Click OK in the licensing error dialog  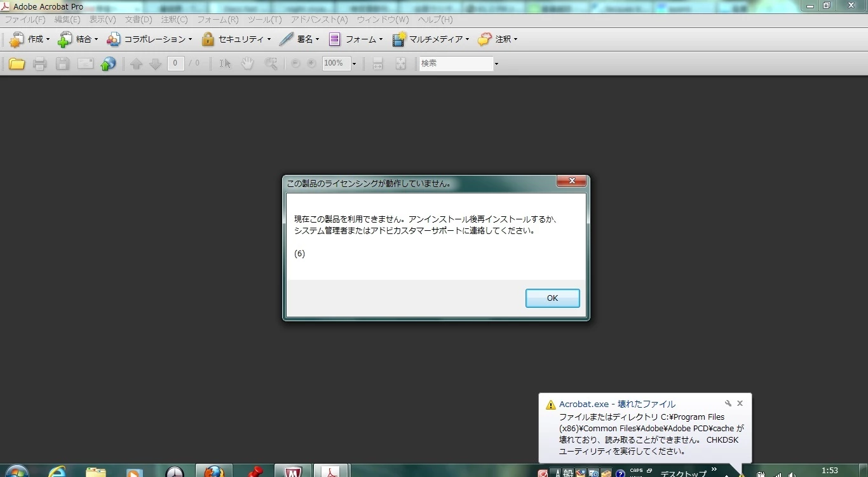click(x=553, y=298)
